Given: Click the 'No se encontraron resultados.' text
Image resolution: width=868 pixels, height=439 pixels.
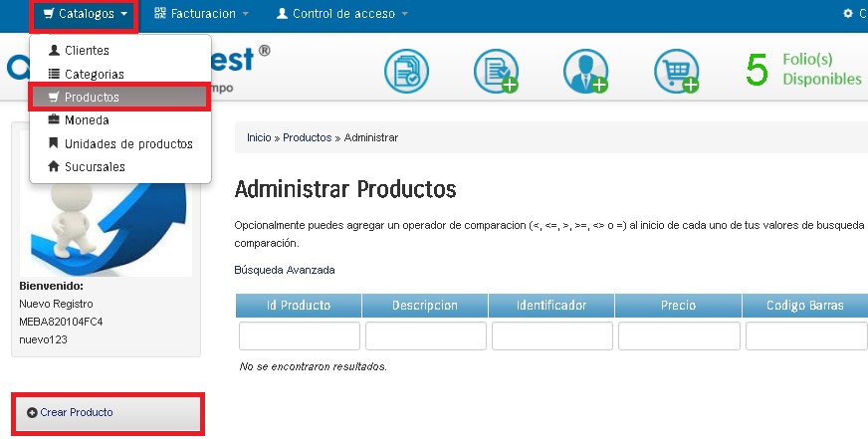Looking at the screenshot, I should pyautogui.click(x=313, y=366).
